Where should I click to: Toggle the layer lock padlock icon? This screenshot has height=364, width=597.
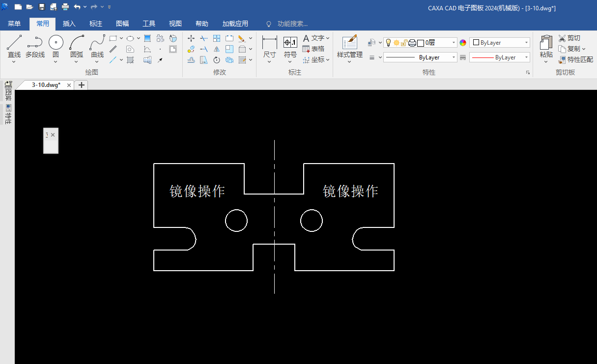(x=404, y=43)
